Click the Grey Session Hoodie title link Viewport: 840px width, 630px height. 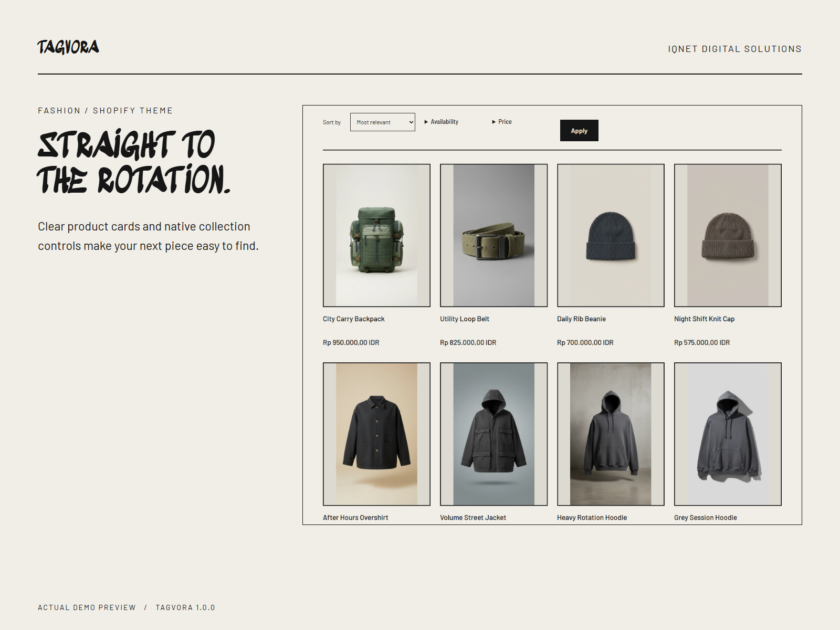[706, 518]
